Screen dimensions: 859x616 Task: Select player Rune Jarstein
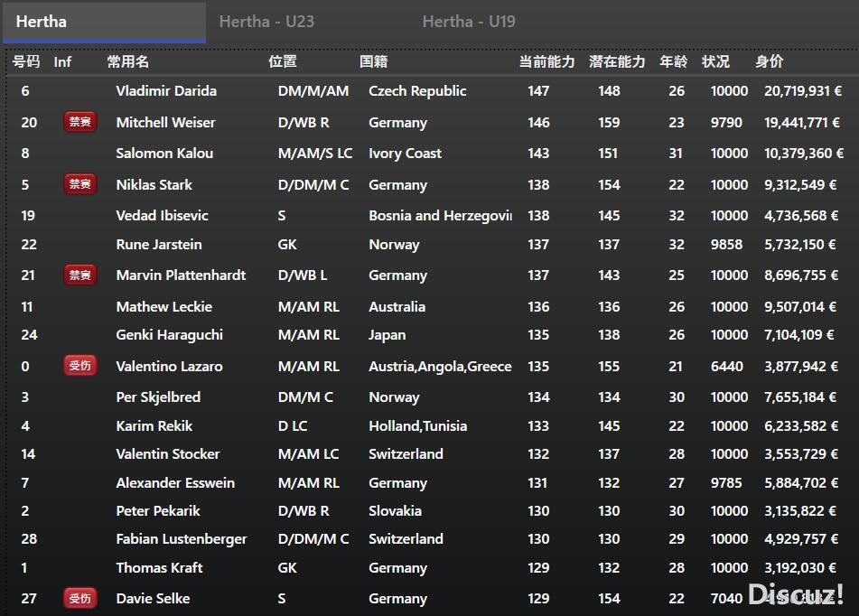[x=159, y=245]
